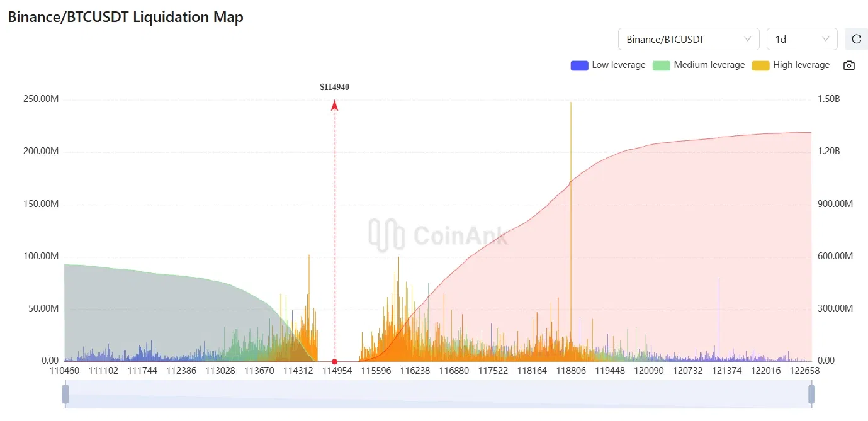The width and height of the screenshot is (868, 421).
Task: Toggle the Medium leverage legend series
Action: click(699, 65)
